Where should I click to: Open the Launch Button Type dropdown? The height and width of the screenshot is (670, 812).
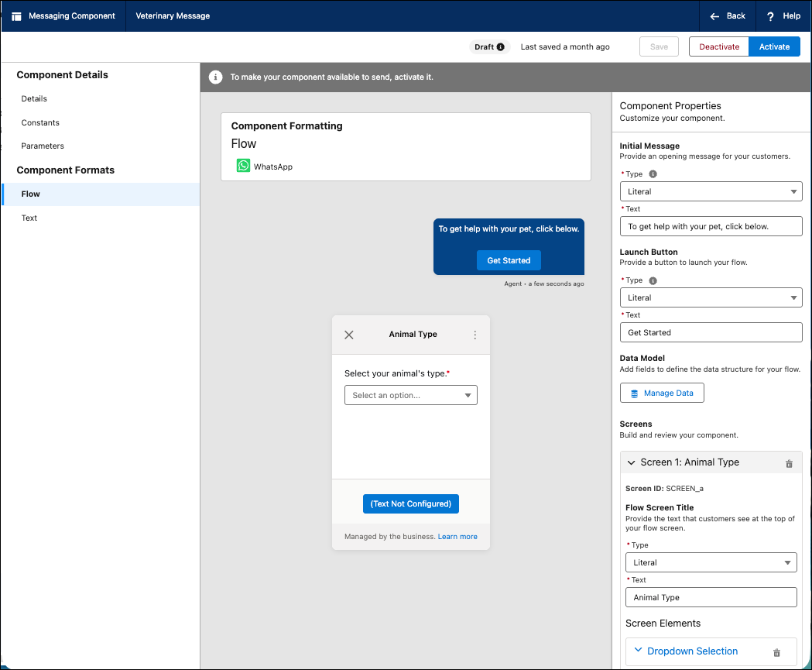point(711,298)
